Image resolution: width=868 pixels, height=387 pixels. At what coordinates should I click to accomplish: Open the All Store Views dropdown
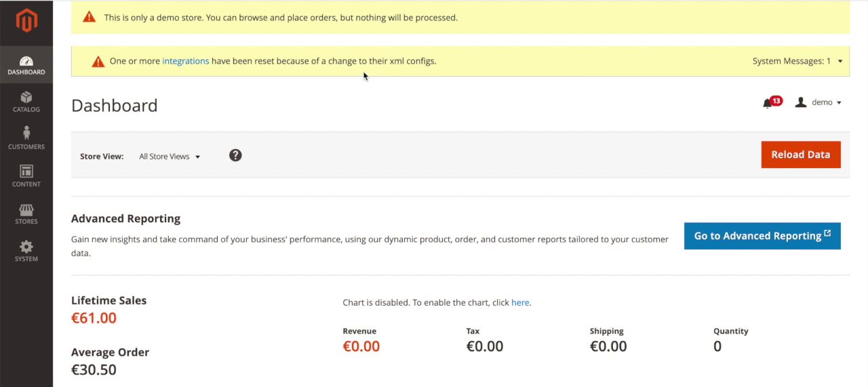[170, 157]
